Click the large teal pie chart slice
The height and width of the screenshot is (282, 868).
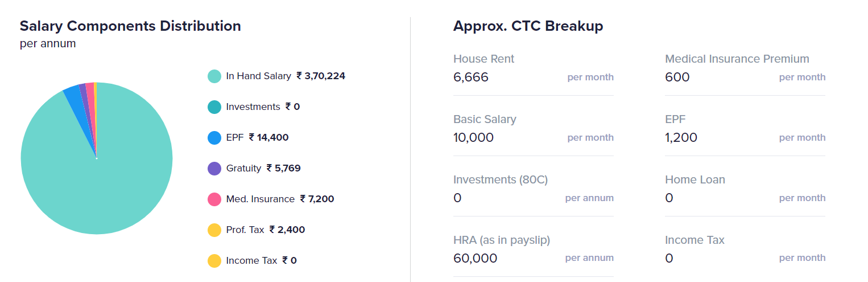(97, 182)
